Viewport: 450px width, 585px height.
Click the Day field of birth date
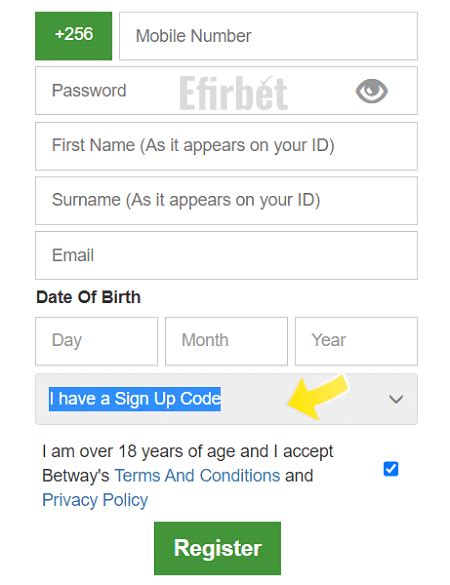point(96,341)
